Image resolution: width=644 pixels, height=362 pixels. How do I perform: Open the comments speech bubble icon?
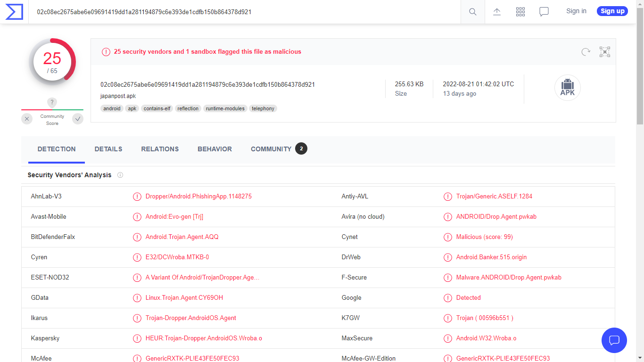544,12
